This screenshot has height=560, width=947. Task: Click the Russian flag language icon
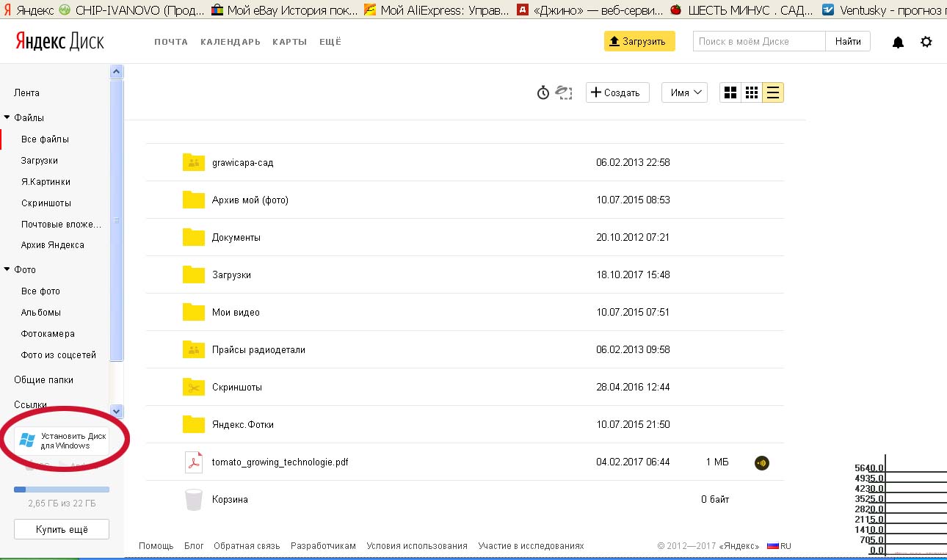point(772,546)
